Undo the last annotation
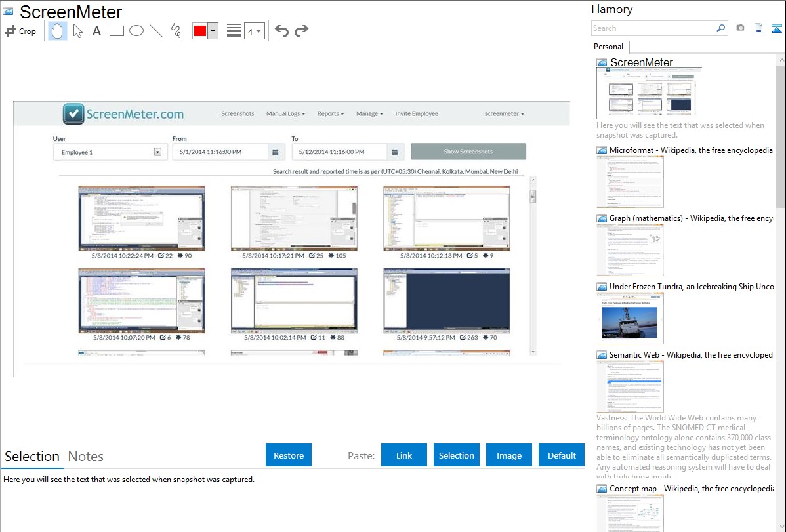The image size is (786, 532). point(281,31)
